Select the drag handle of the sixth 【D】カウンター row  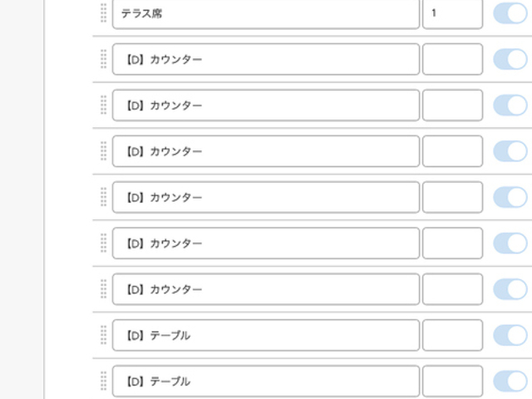(x=103, y=289)
